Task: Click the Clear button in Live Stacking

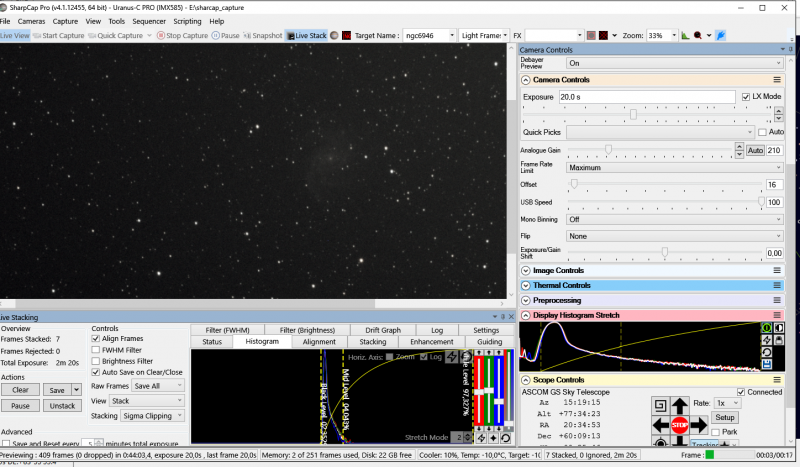Action: [20, 390]
